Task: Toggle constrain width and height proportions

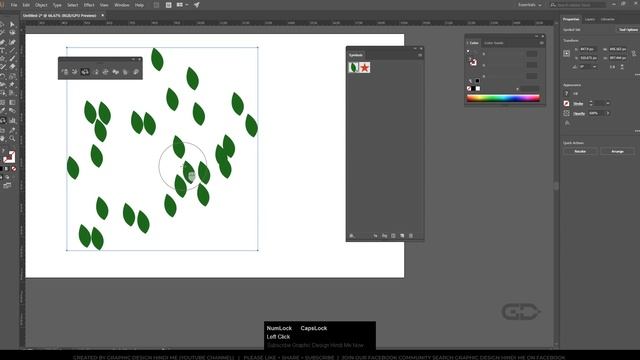Action: point(633,53)
